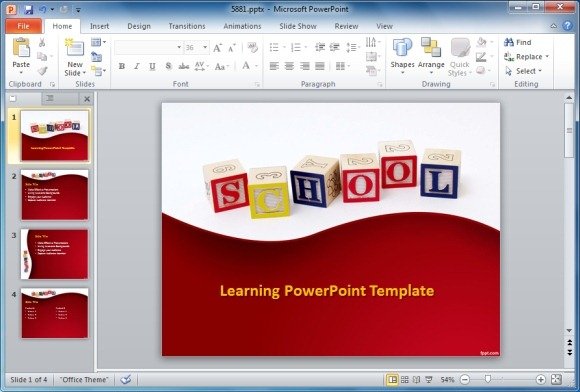
Task: Switch to the Design tab
Action: point(139,26)
